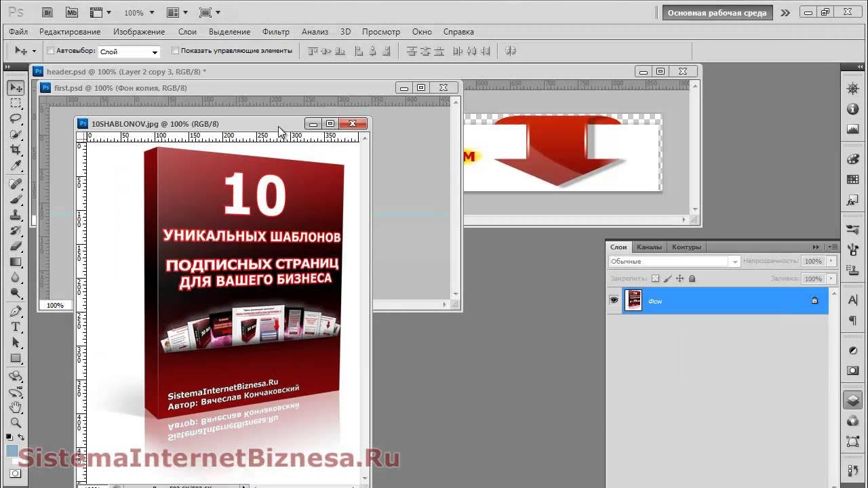Toggle lock image pixels brush icon
Viewport: 868px width, 488px height.
point(667,279)
